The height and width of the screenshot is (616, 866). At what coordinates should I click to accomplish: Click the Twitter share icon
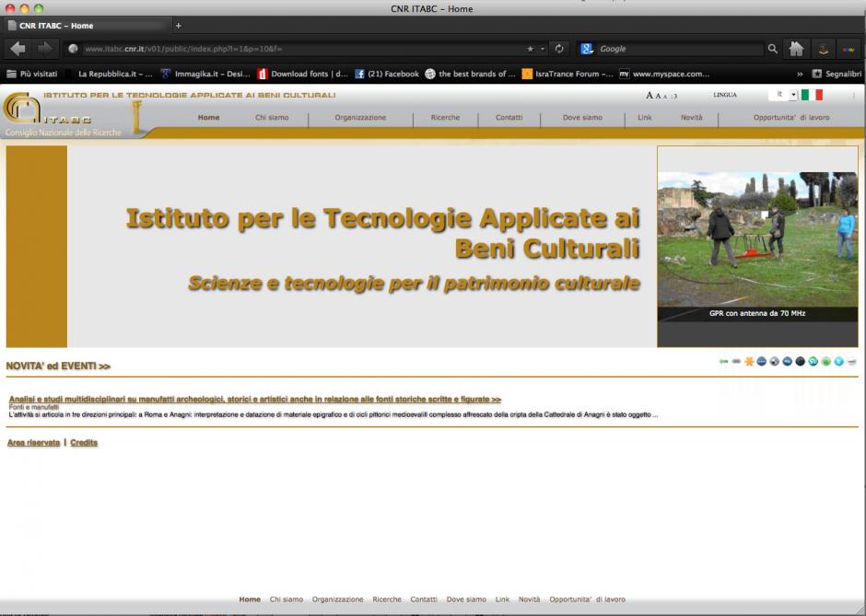838,362
